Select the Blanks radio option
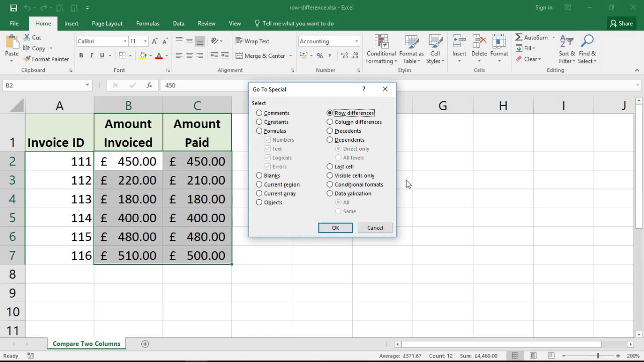This screenshot has height=362, width=644. click(x=259, y=175)
